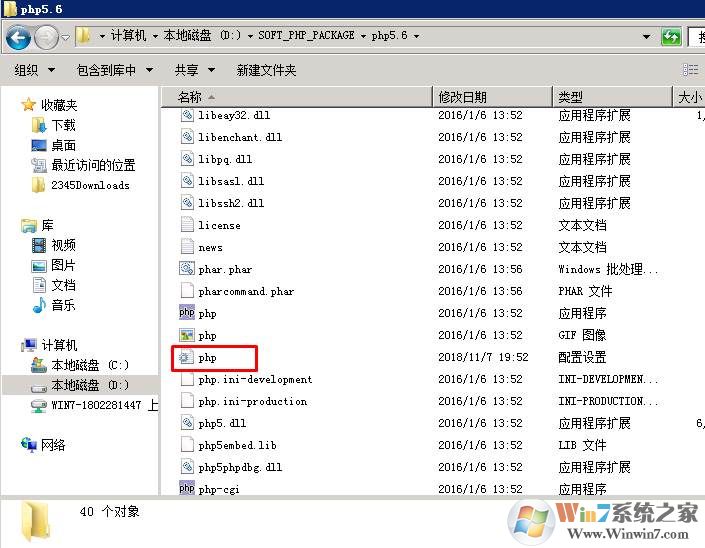The height and width of the screenshot is (548, 705).
Task: Click the green Refresh button
Action: point(670,37)
